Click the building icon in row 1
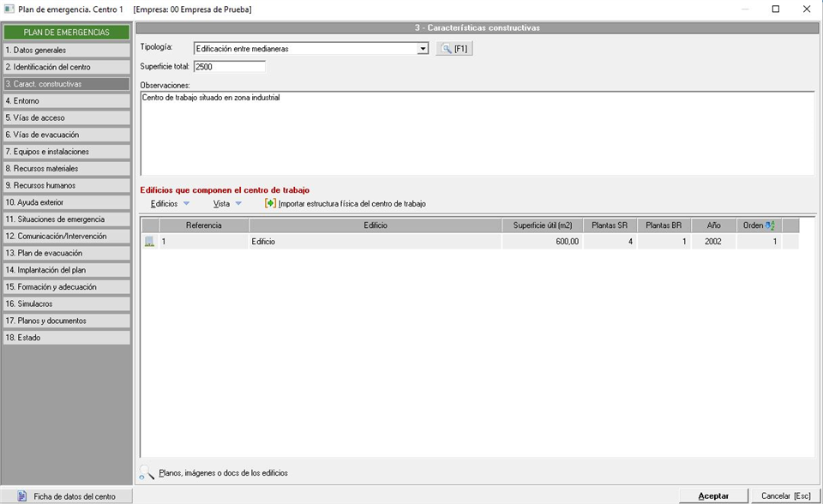The height and width of the screenshot is (504, 823). coord(149,242)
